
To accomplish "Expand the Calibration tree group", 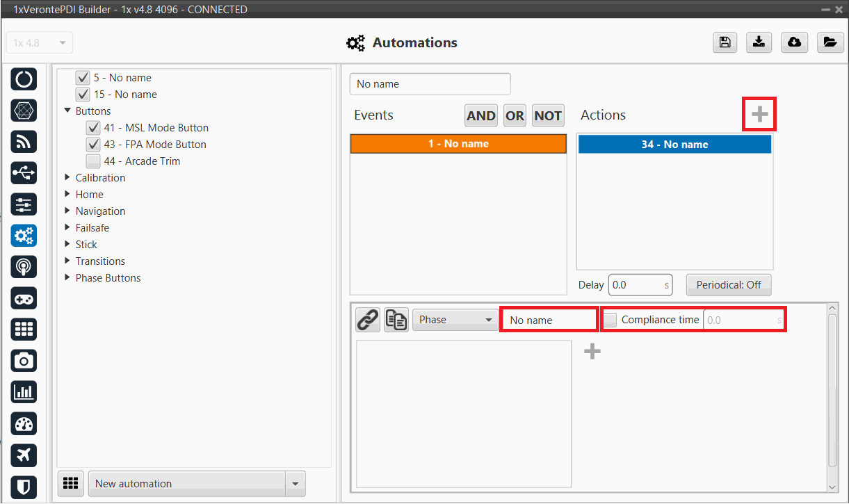I will (68, 178).
